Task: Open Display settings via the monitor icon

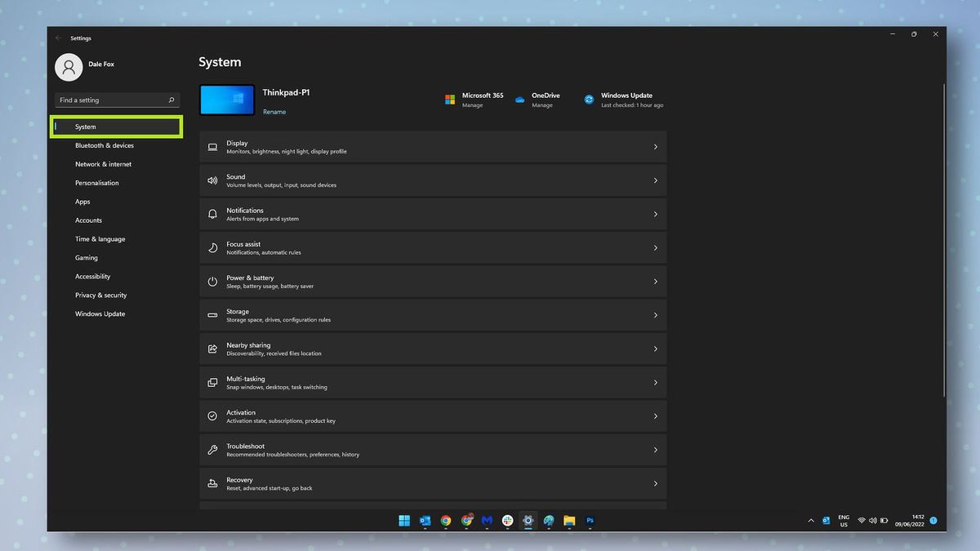Action: [213, 147]
